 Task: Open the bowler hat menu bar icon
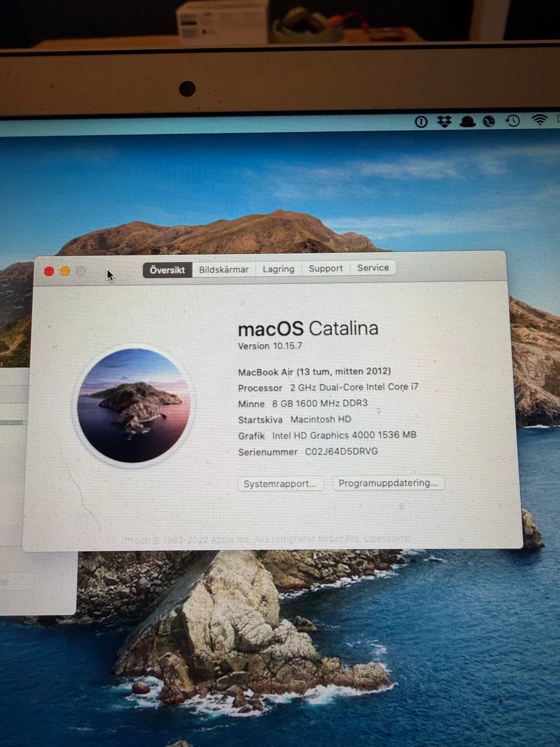[x=467, y=121]
